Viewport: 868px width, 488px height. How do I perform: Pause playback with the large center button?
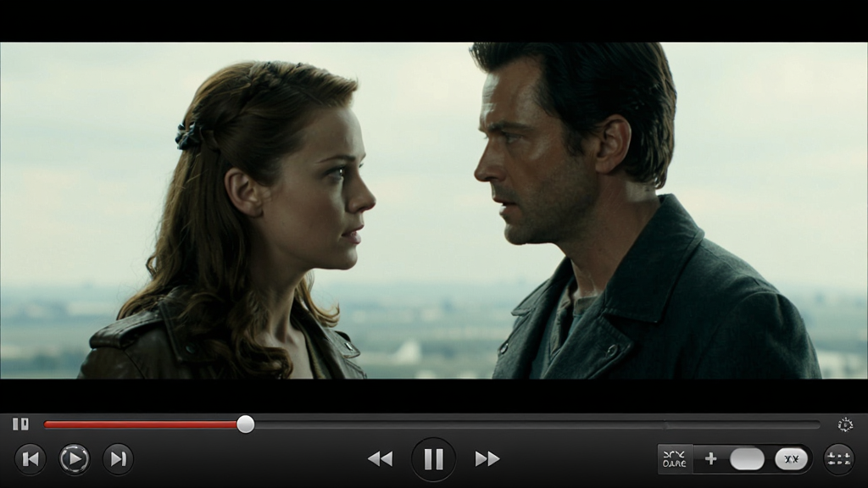(433, 458)
